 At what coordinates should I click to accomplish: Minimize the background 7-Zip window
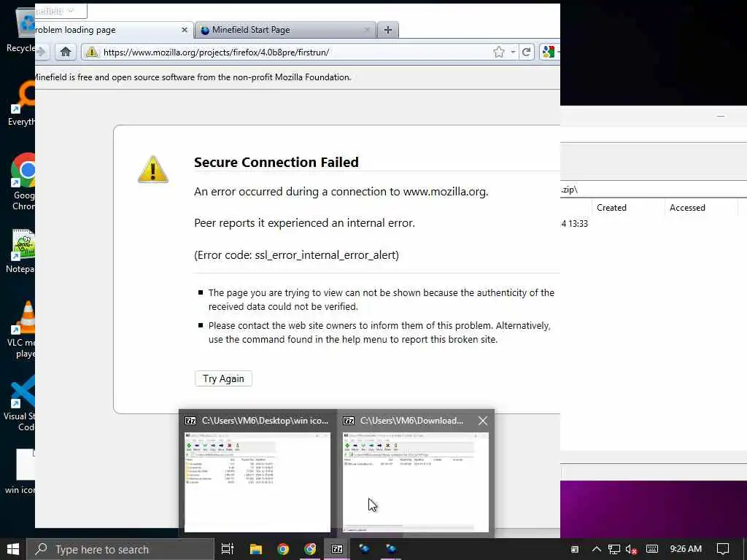point(721,116)
